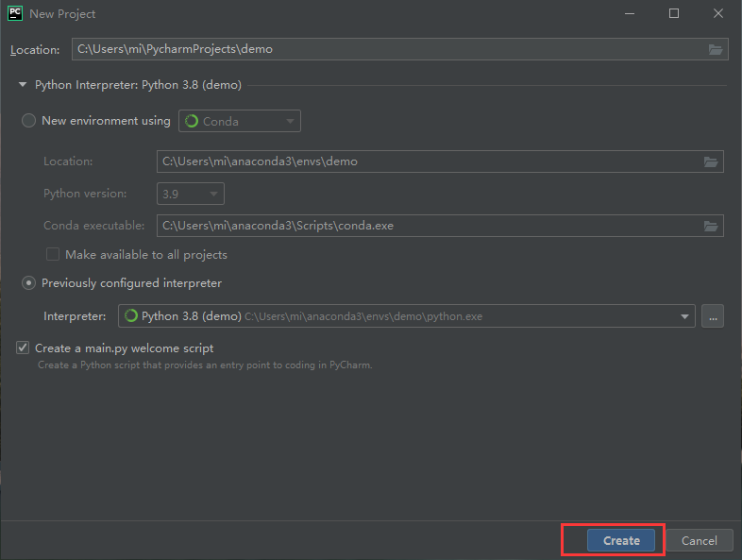Click browse folder icon for Conda executable

point(710,226)
